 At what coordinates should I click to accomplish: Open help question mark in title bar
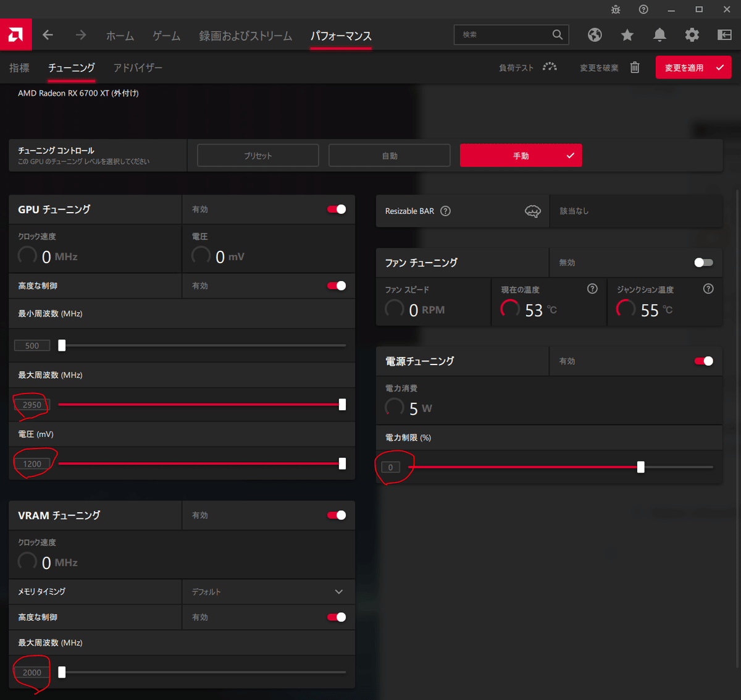click(643, 9)
